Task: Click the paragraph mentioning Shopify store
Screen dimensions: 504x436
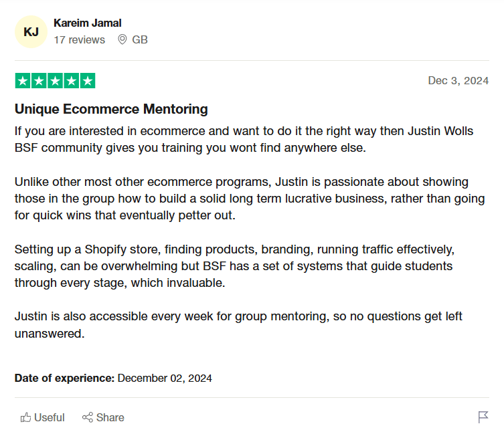Action: click(x=234, y=266)
